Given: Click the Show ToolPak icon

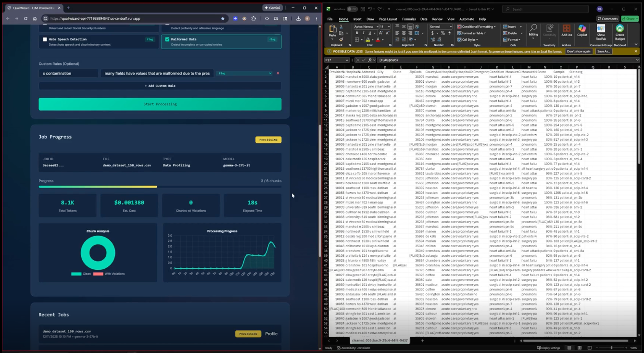Looking at the screenshot, I should (601, 32).
